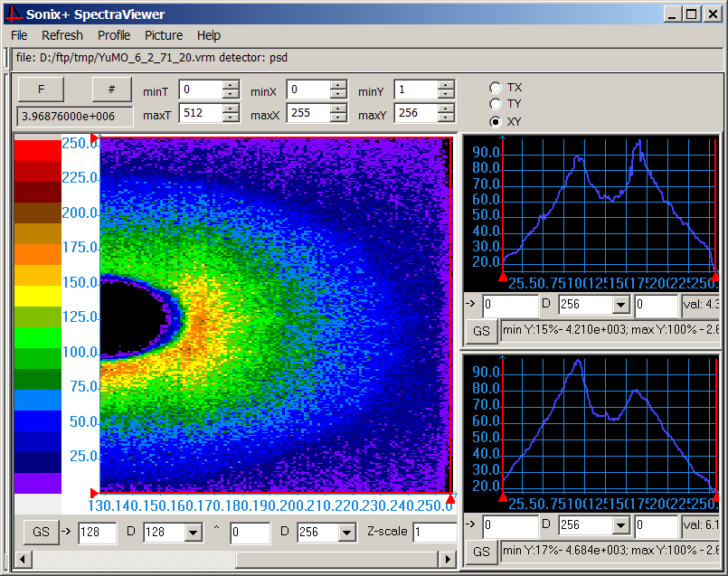The width and height of the screenshot is (728, 576).
Task: Click inside the Z-scale input field
Action: point(435,533)
